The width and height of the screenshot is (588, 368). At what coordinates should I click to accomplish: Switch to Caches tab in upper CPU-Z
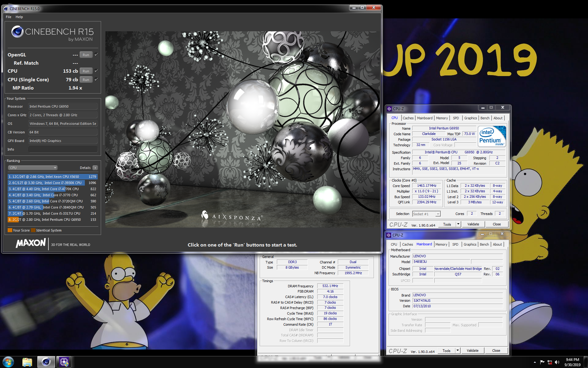point(408,118)
